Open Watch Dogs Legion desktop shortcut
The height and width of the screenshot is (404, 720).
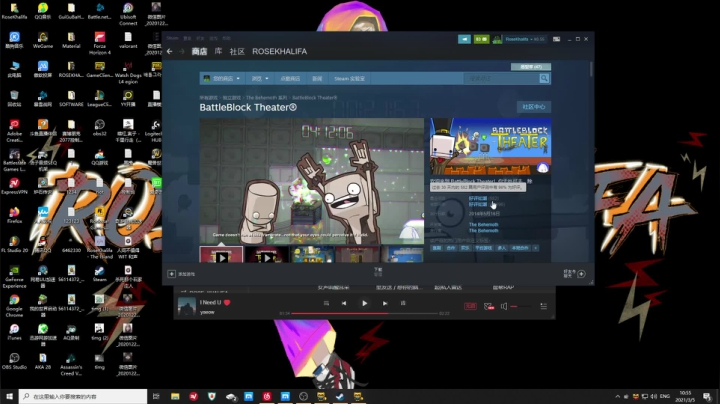coord(128,73)
